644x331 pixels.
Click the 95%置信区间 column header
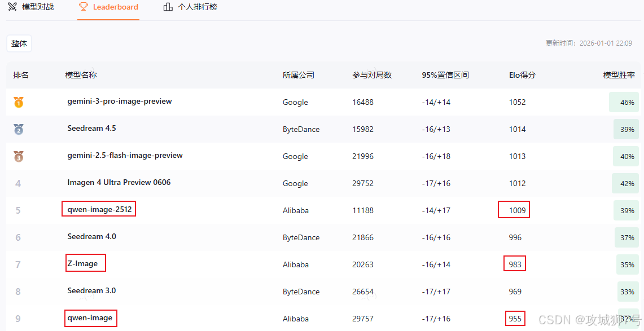(x=445, y=75)
